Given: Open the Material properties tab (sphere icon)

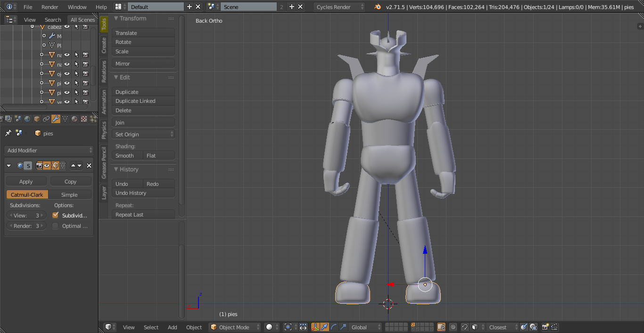Looking at the screenshot, I should pyautogui.click(x=74, y=119).
